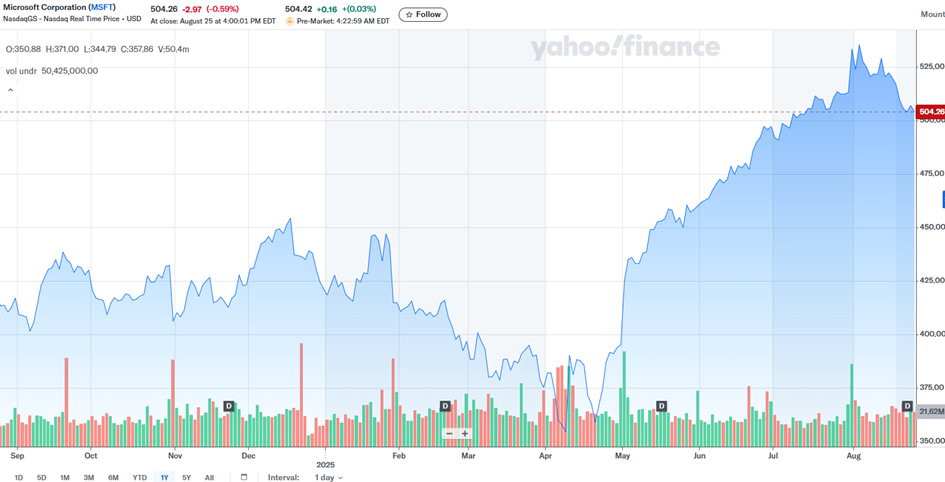Open the date range calendar picker

244,477
